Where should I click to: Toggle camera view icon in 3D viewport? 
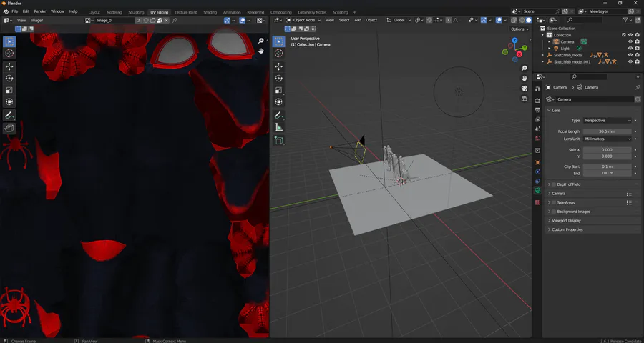525,89
